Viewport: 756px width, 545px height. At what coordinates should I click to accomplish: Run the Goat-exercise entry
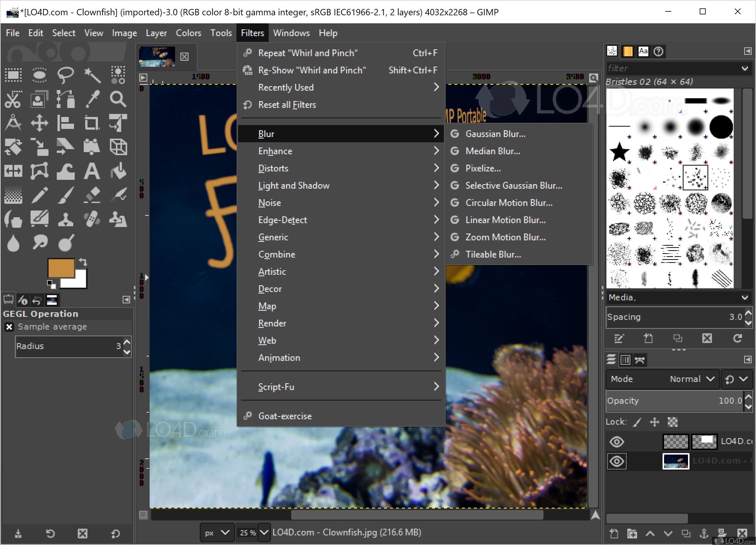pos(285,416)
